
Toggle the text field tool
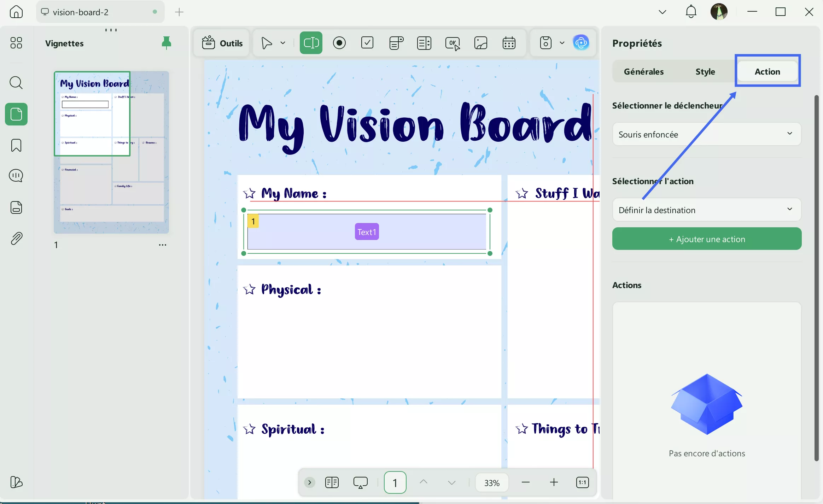(311, 43)
